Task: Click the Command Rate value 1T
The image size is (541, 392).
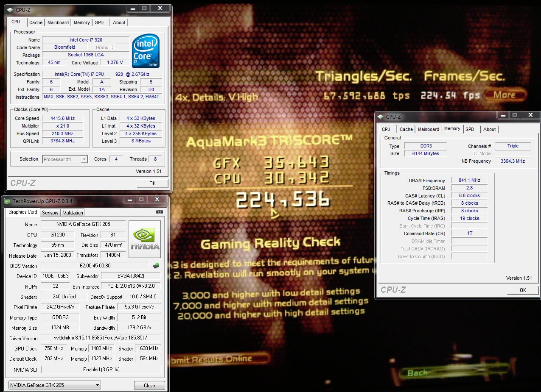Action: (x=469, y=234)
